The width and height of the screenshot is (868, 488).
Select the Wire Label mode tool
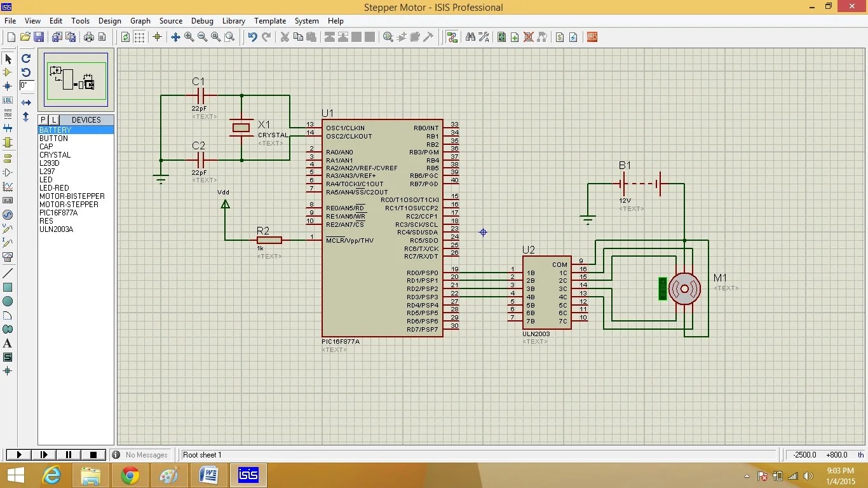pos(8,100)
